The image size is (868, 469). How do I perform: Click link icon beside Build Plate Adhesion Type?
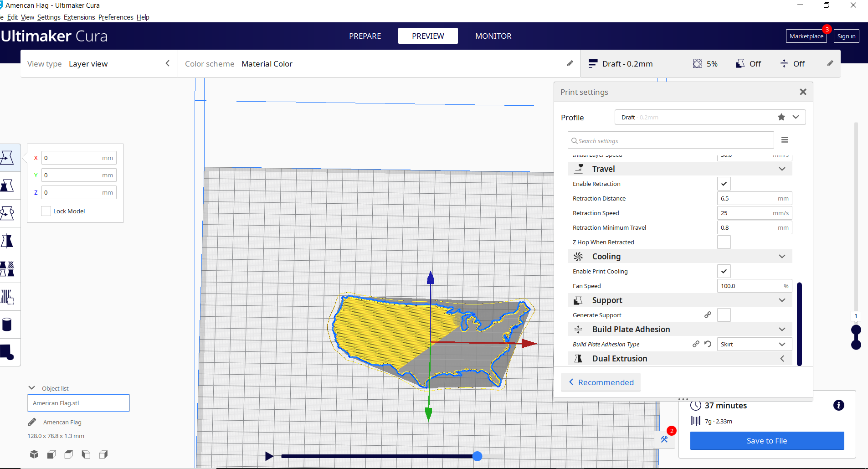pos(696,344)
